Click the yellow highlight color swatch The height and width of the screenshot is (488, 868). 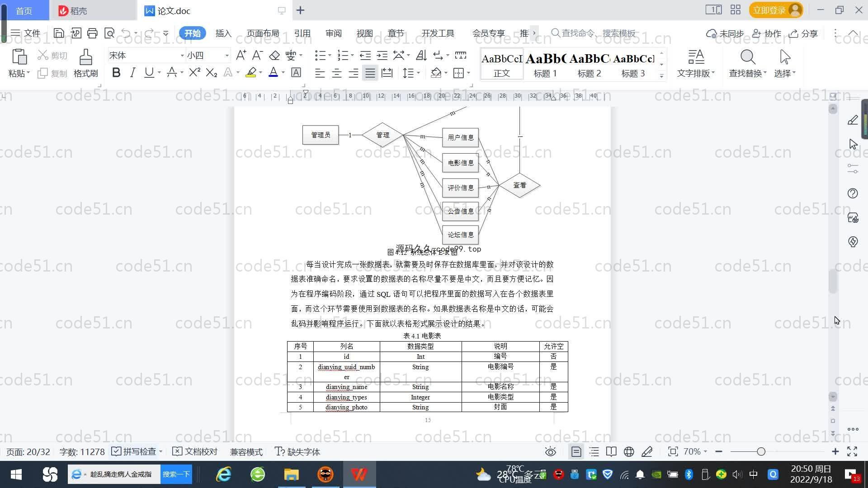(251, 72)
